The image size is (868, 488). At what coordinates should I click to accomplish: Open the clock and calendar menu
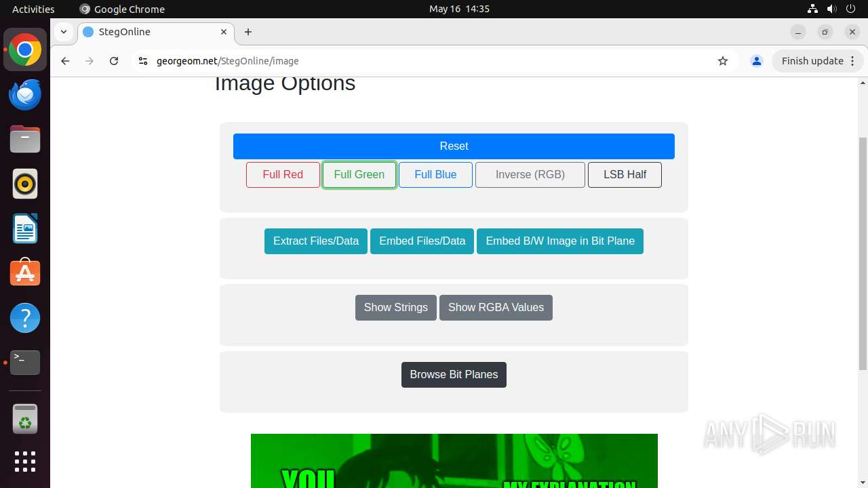[x=459, y=9]
